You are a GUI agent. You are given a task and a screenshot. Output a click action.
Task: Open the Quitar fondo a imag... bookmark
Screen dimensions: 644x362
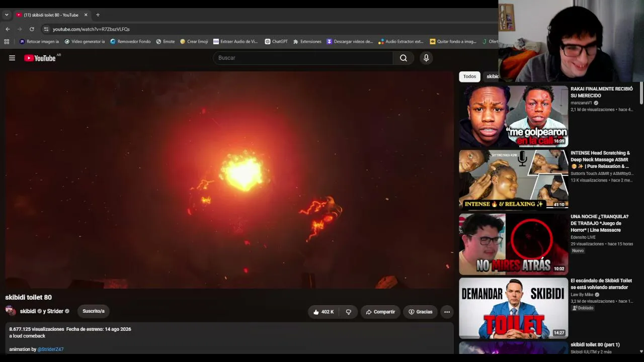453,42
